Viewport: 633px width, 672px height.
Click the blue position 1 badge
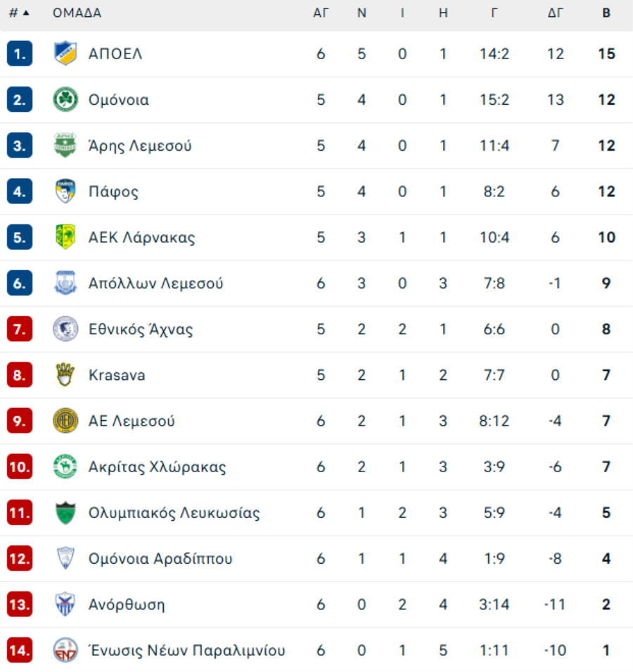pos(20,54)
